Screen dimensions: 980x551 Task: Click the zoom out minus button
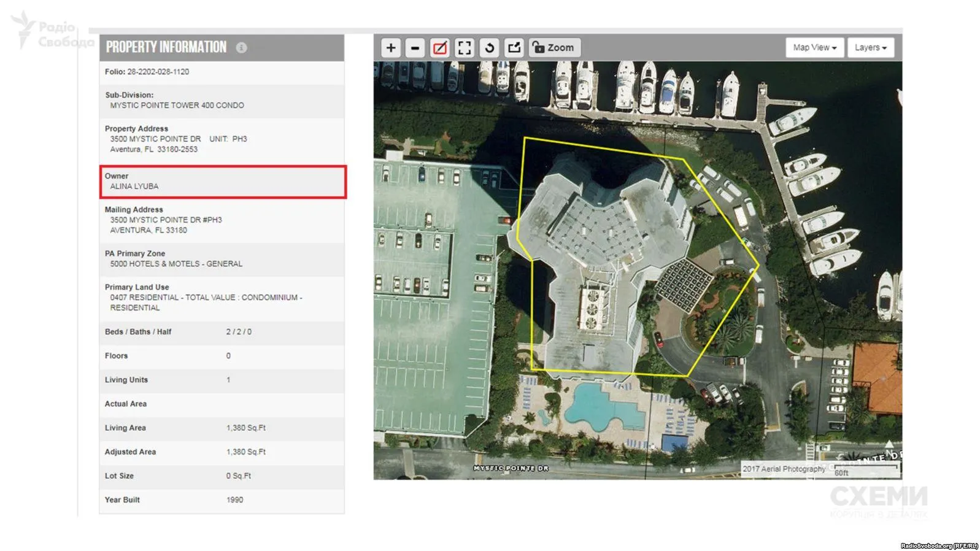pos(415,48)
